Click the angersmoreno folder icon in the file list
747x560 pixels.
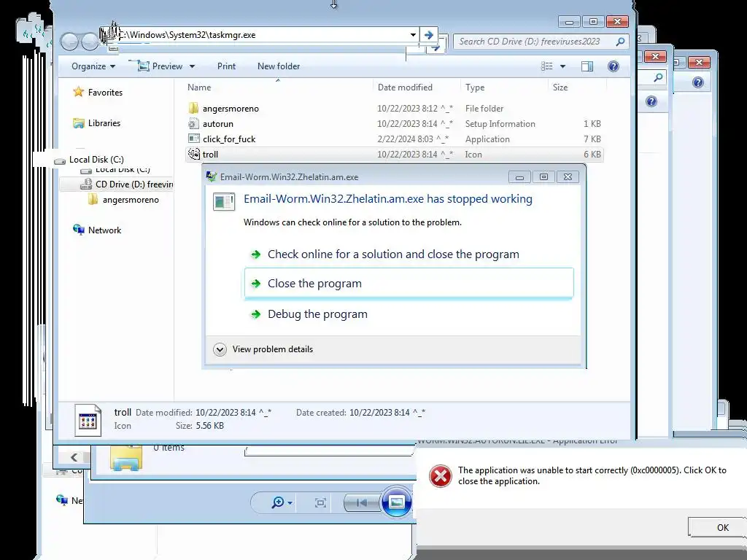pyautogui.click(x=193, y=108)
